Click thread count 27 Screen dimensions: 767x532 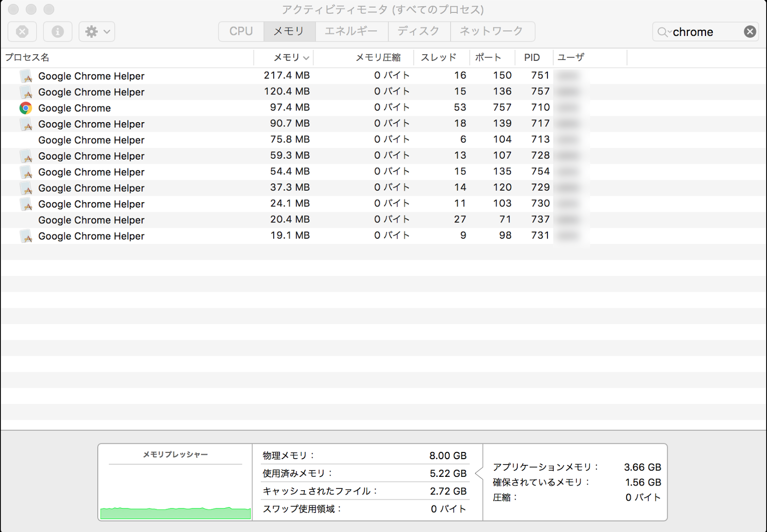[x=460, y=220]
